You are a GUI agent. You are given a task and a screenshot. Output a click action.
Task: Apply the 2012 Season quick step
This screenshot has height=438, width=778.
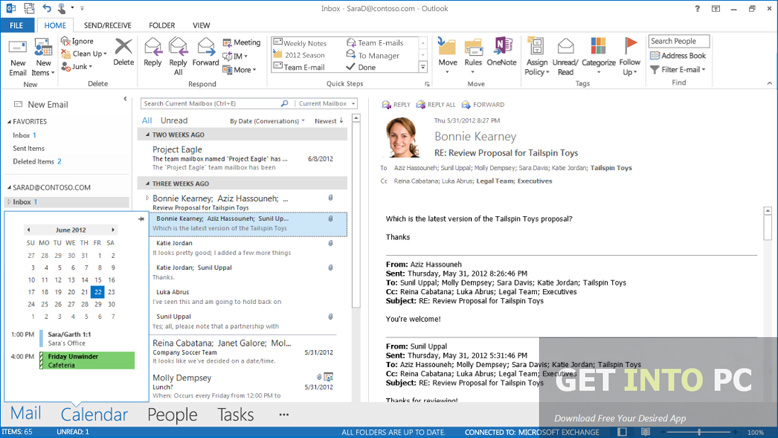coord(299,55)
